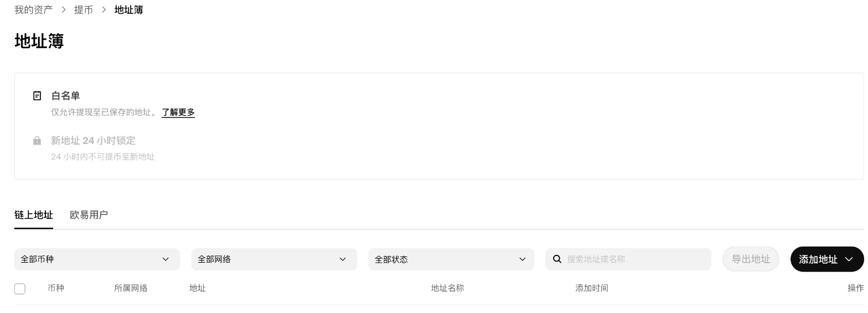
Task: Open the 全部币种 dropdown
Action: (x=97, y=259)
